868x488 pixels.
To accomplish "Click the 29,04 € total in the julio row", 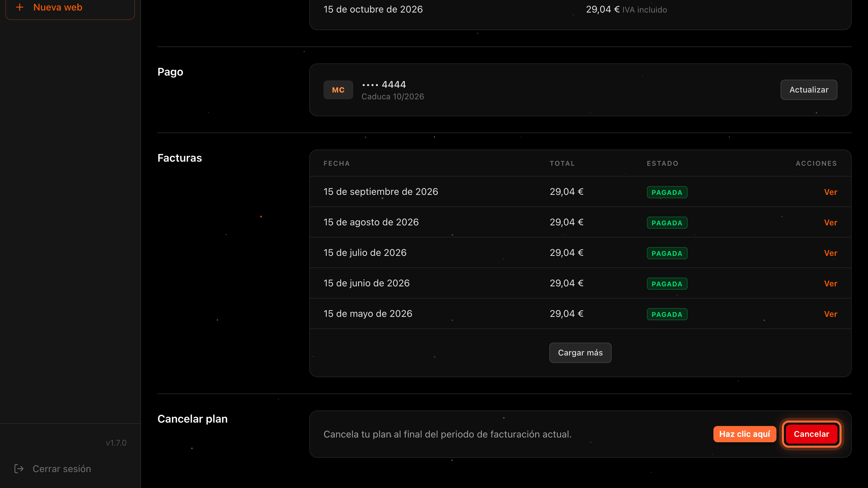I will (567, 253).
